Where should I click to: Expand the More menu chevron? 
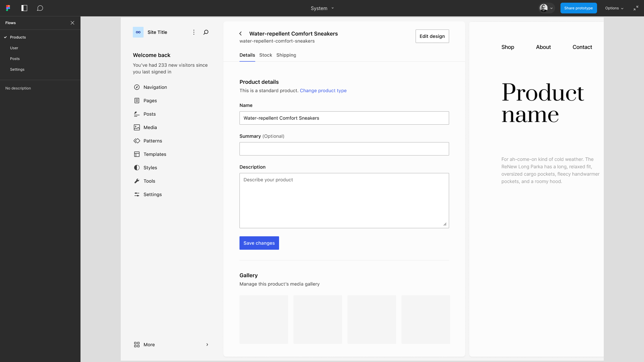tap(207, 345)
